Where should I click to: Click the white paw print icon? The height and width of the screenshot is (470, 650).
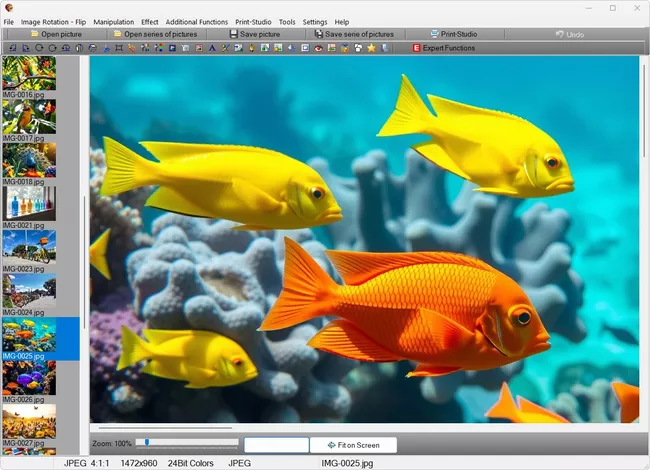[x=358, y=48]
